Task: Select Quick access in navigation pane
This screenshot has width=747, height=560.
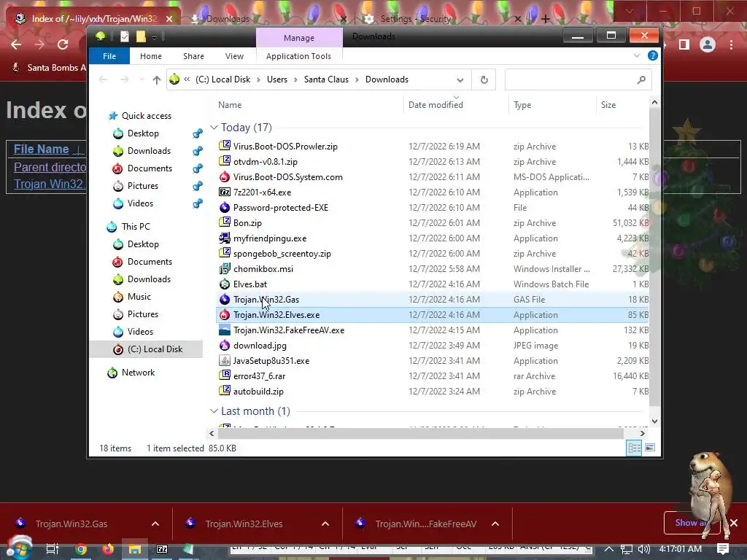Action: pyautogui.click(x=146, y=116)
